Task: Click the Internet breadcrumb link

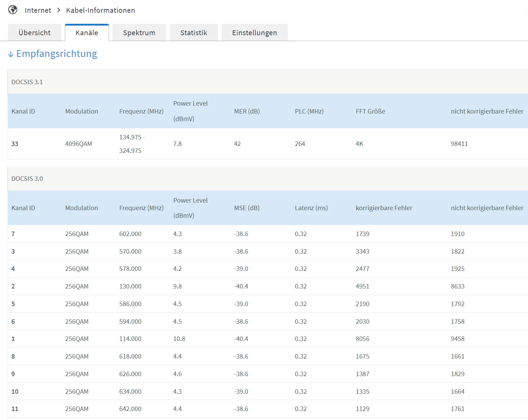Action: 38,10
